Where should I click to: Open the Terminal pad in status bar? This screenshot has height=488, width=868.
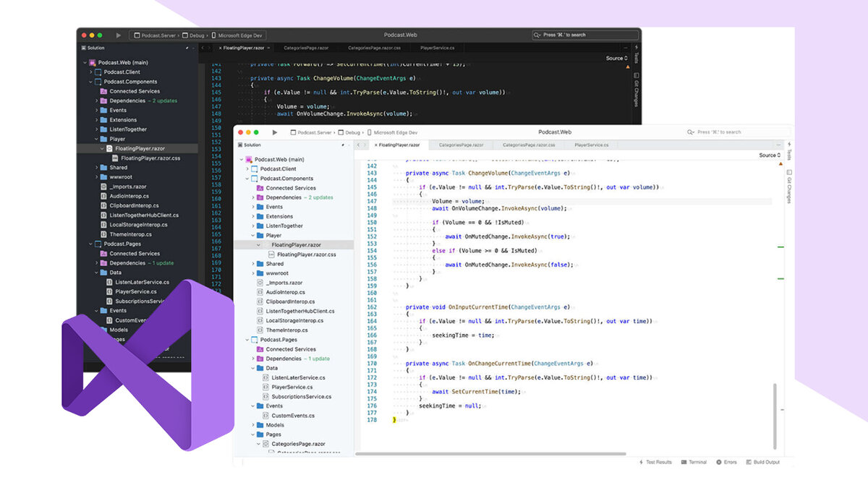(694, 462)
